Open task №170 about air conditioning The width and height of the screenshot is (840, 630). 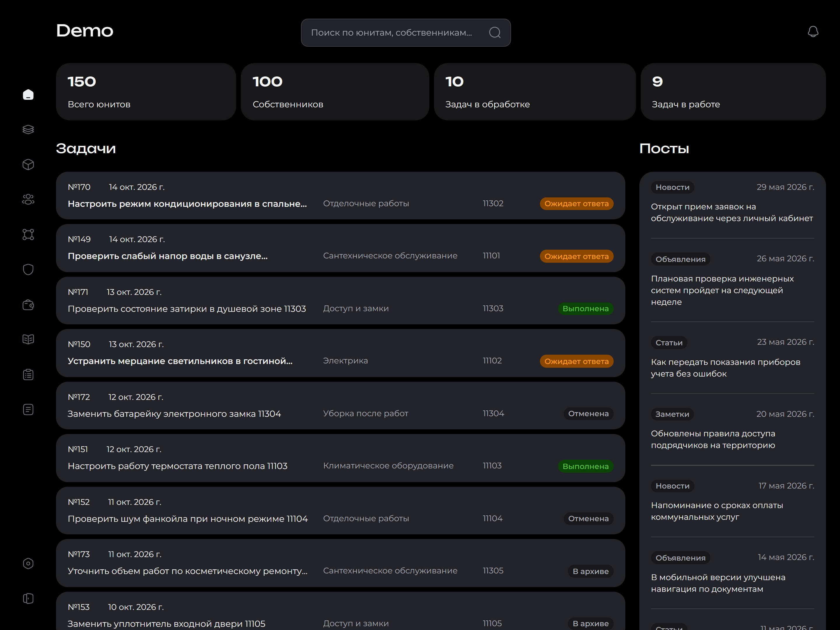click(340, 196)
